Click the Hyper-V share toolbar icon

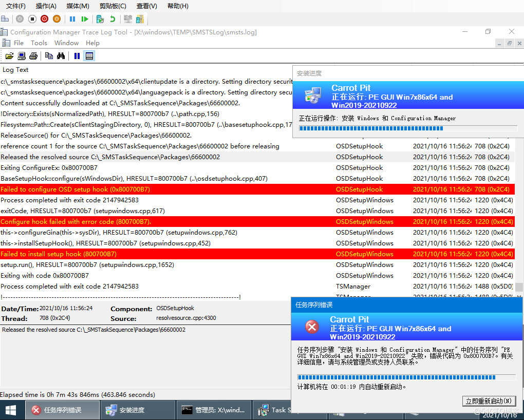click(x=140, y=19)
